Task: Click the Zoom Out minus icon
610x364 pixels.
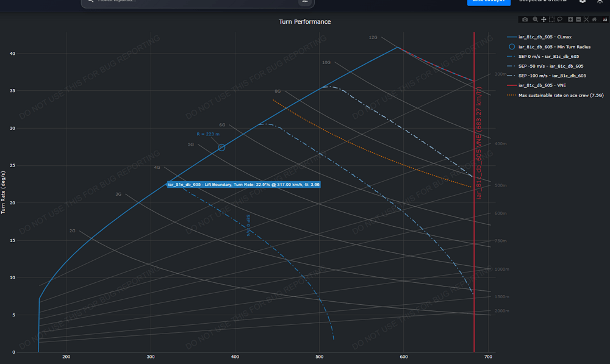Action: [578, 20]
